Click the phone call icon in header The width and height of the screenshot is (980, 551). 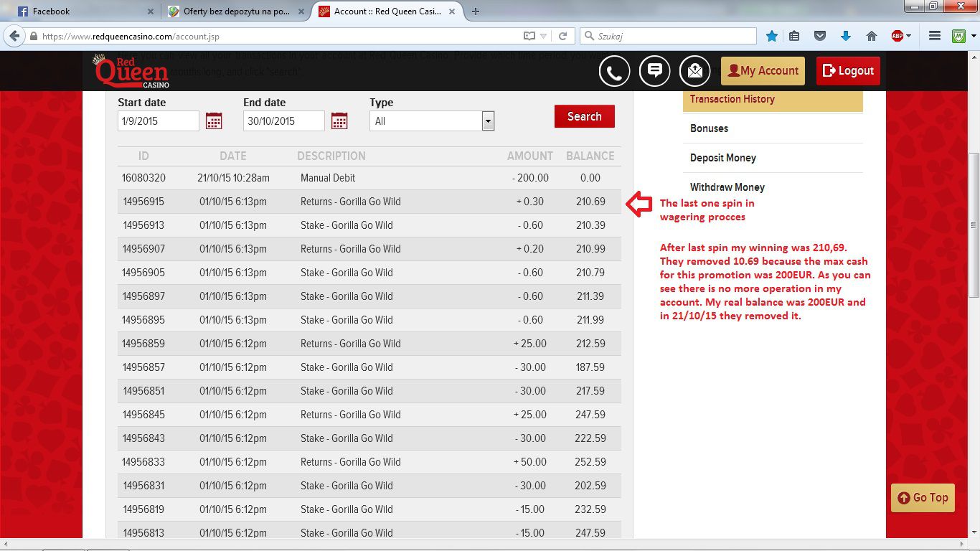click(614, 71)
